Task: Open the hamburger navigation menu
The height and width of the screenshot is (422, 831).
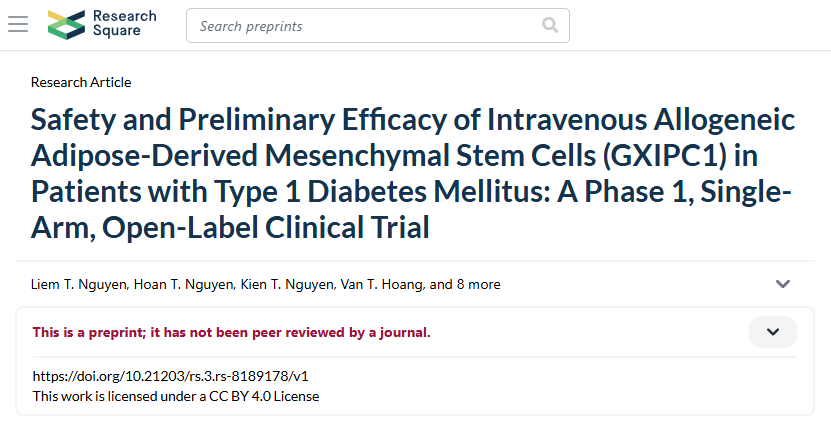Action: [18, 24]
